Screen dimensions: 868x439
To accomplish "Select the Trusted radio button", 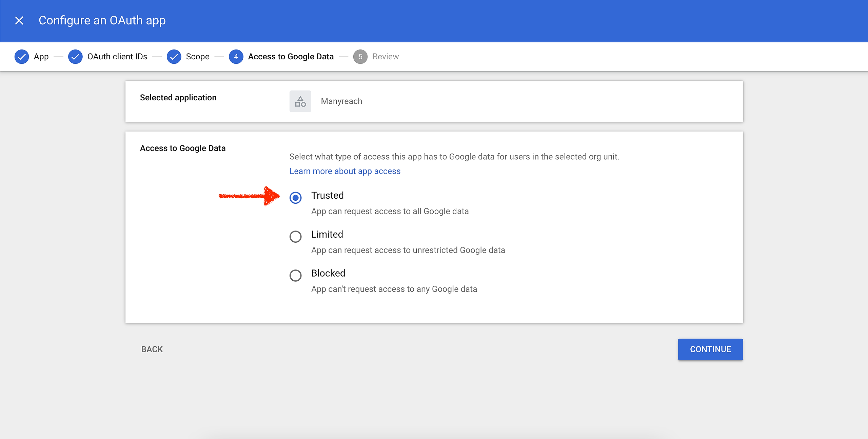I will (x=296, y=198).
